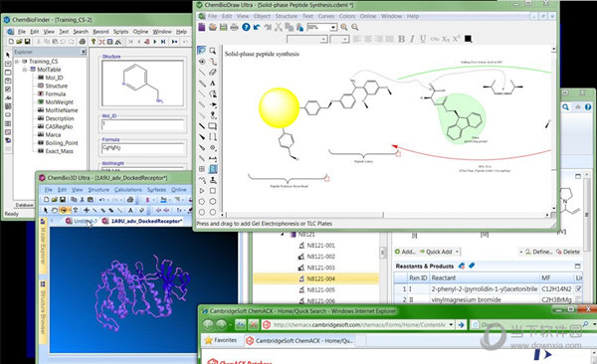Viewport: 597px width, 364px height.
Task: Click the black text color swatch
Action: point(468,39)
